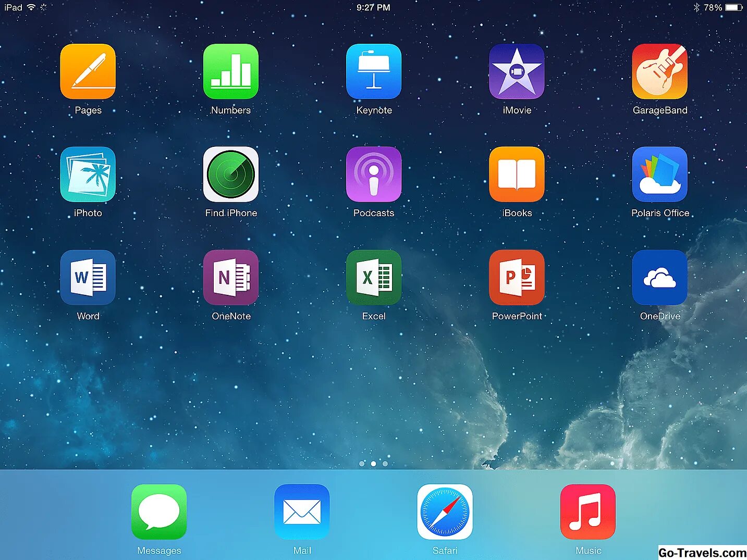747x560 pixels.
Task: Open the Podcasts app
Action: 374,175
